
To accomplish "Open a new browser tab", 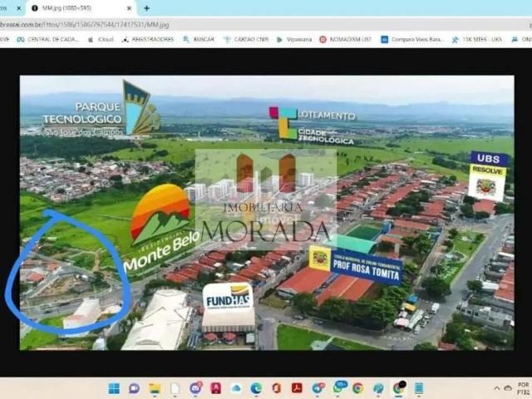I will tap(146, 8).
